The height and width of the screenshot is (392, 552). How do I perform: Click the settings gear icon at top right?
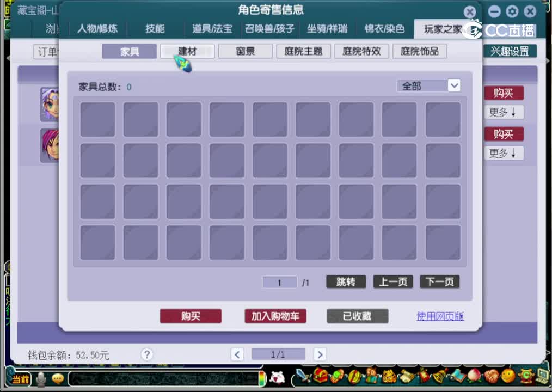(x=512, y=11)
